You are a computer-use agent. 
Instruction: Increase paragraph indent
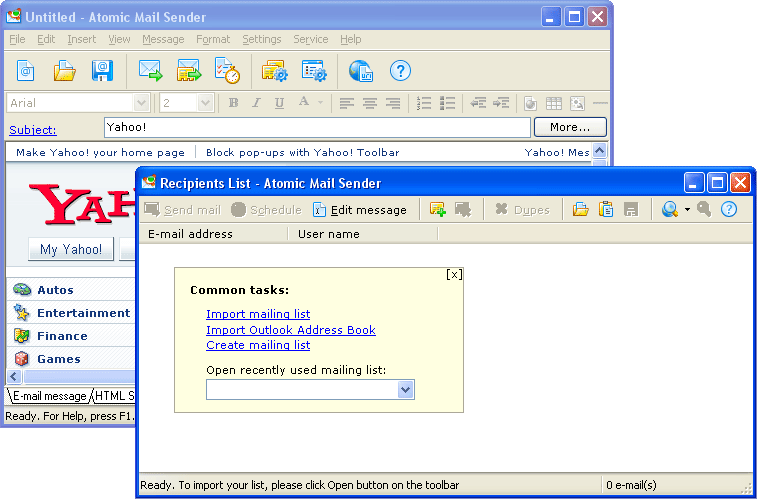[x=502, y=103]
